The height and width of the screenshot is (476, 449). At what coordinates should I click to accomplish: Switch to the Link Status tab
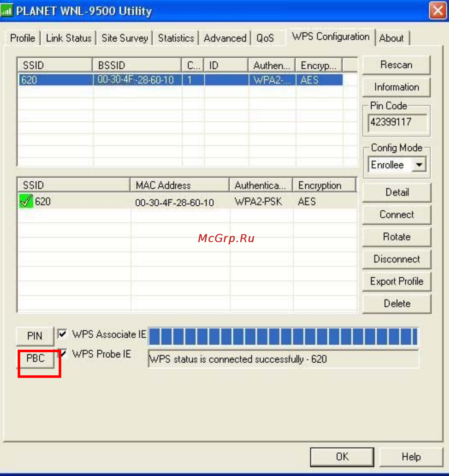click(x=69, y=38)
